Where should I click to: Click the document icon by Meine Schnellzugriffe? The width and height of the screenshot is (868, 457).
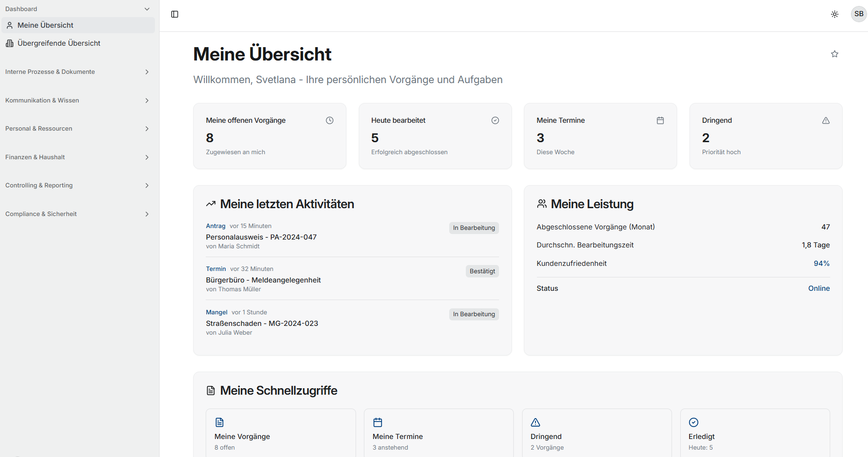[x=211, y=391]
